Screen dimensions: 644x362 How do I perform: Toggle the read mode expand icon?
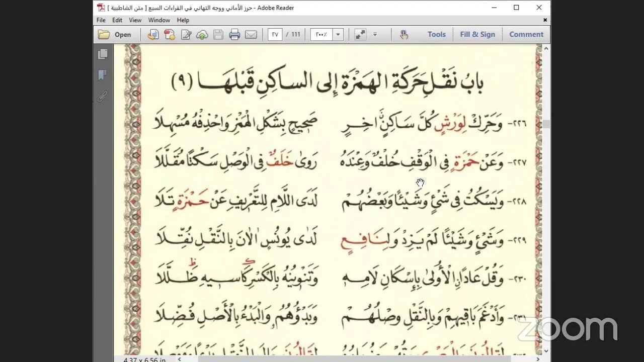coord(360,35)
